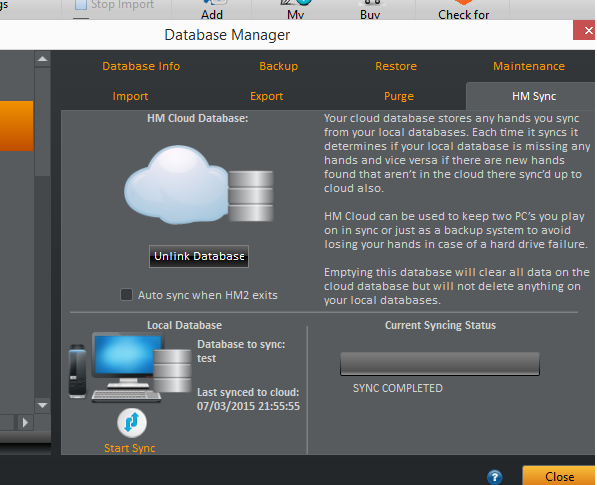Click the 'Current Syncing Status' heading
Image resolution: width=597 pixels, height=485 pixels.
coord(440,325)
